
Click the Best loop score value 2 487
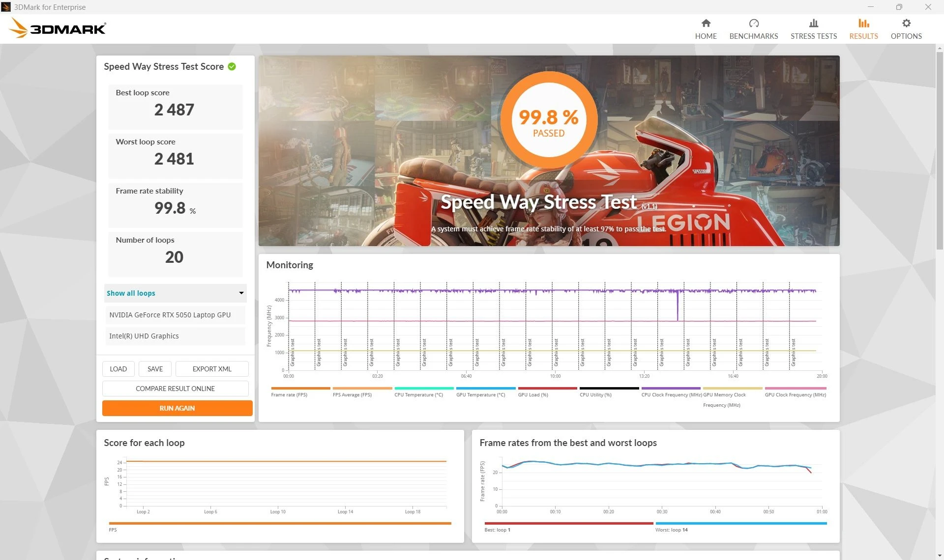pyautogui.click(x=174, y=110)
